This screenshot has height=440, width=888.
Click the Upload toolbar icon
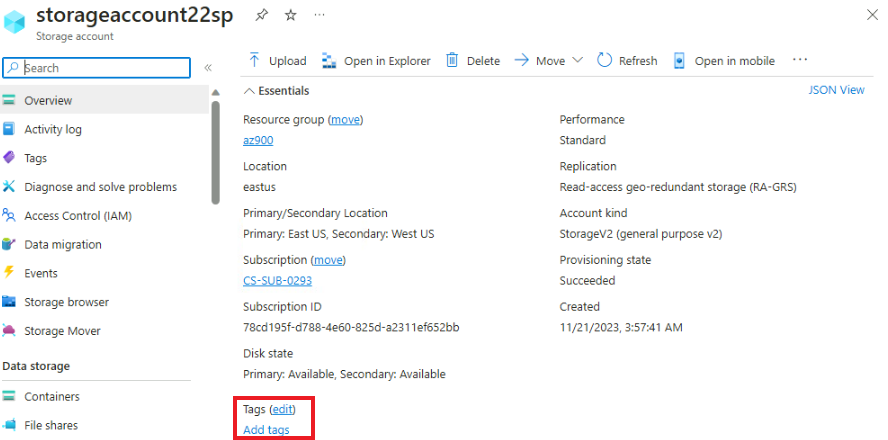[x=254, y=60]
